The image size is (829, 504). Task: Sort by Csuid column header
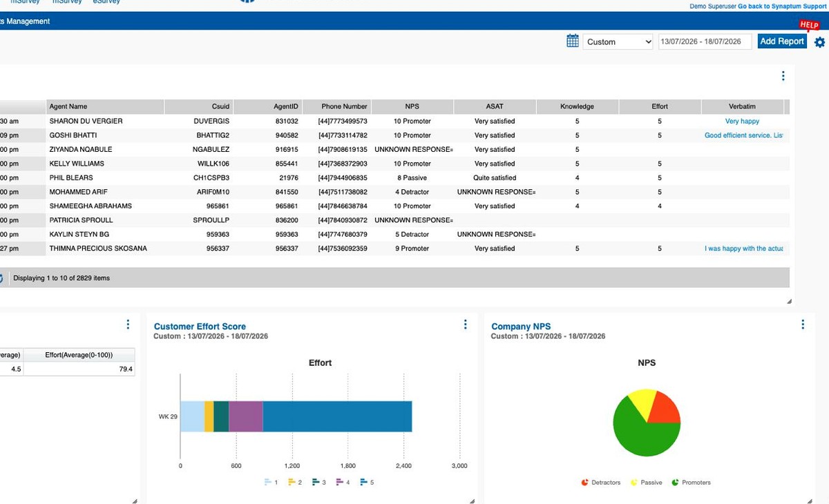[x=199, y=106]
